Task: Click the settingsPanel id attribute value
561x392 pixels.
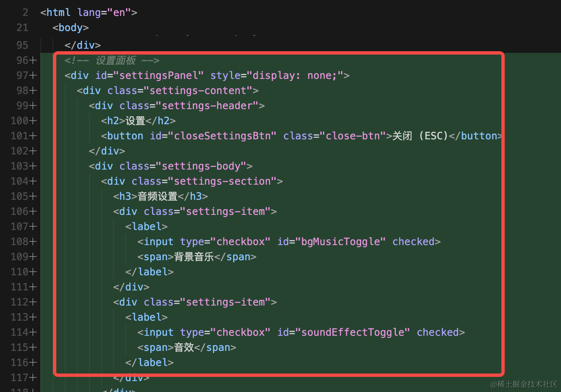Action: 158,76
